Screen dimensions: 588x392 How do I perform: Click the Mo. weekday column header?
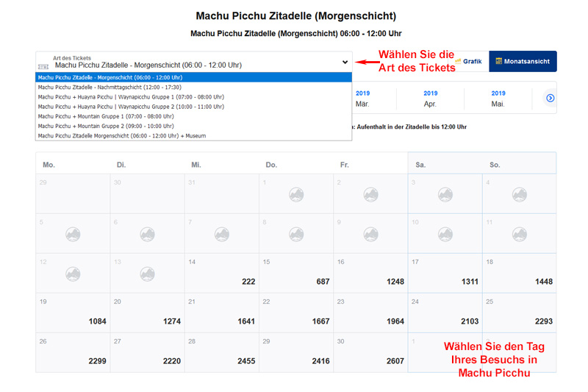(49, 165)
